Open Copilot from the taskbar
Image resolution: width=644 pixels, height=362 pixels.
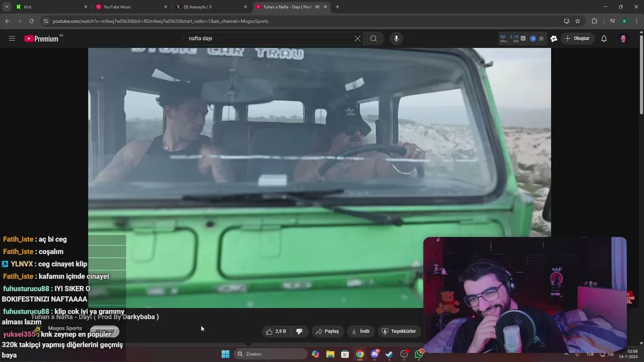[315, 354]
